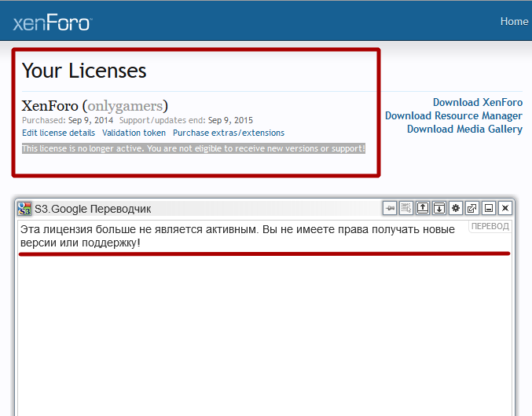Click the Download XenForo link
The width and height of the screenshot is (532, 416).
click(x=477, y=103)
